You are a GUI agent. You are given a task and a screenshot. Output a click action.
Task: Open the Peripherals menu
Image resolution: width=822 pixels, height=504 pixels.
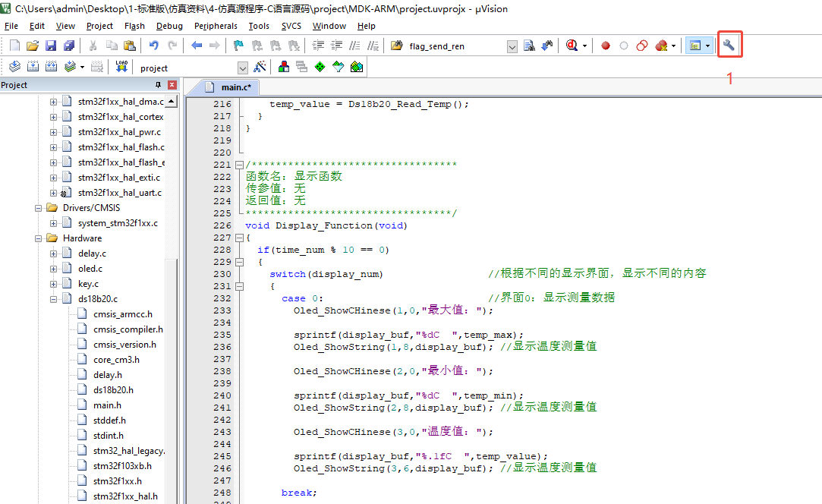click(216, 26)
